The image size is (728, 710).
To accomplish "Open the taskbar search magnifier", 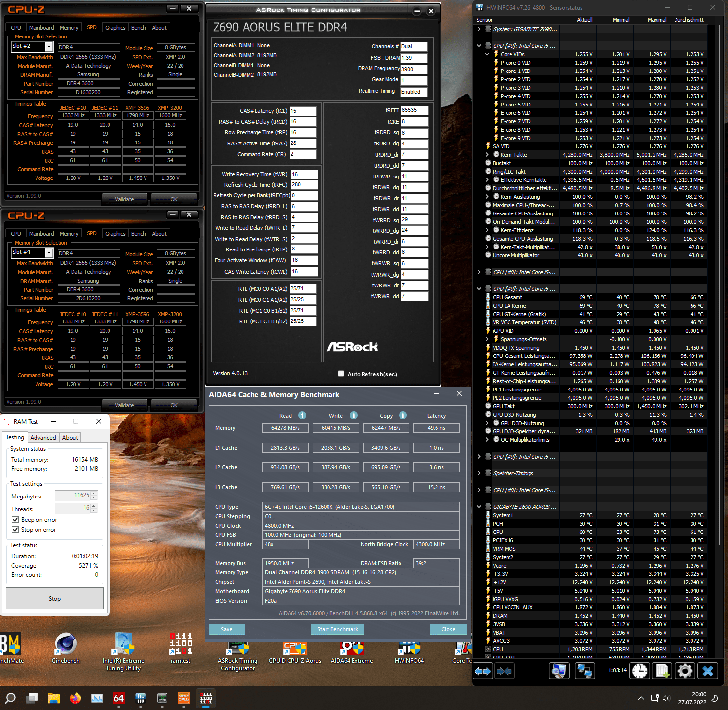I will pyautogui.click(x=10, y=698).
